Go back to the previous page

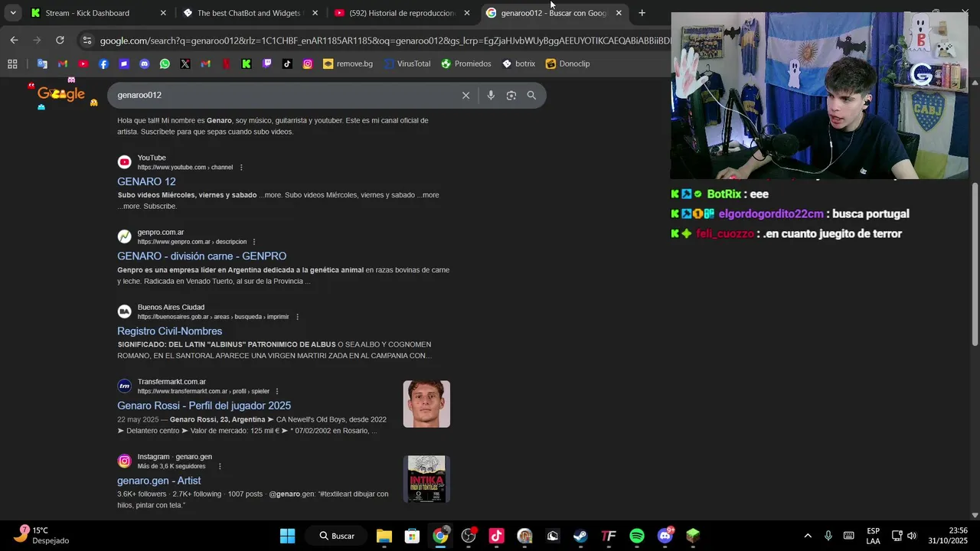coord(14,40)
